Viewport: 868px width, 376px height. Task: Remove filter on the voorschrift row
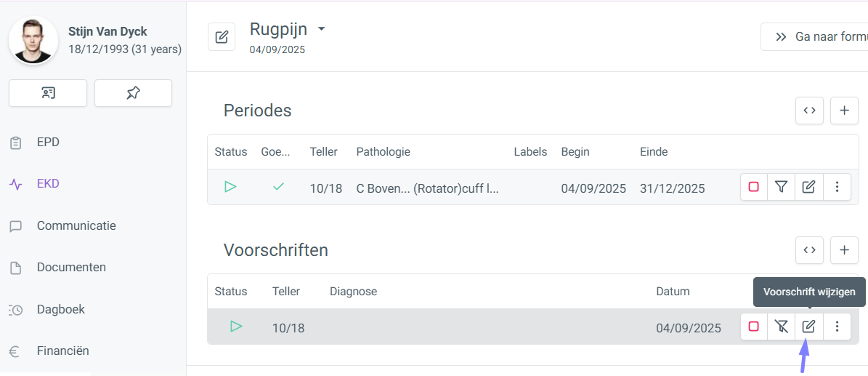click(781, 327)
